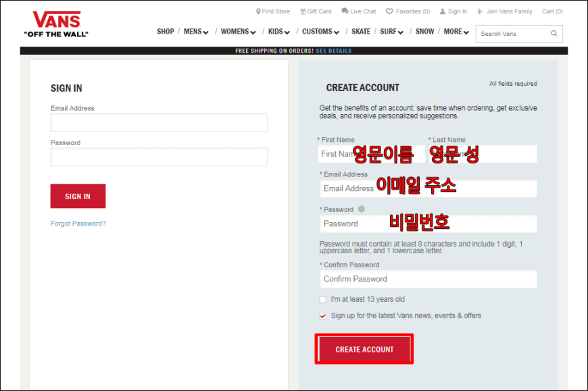This screenshot has width=588, height=391.
Task: Click the Favorites heart icon
Action: click(x=389, y=11)
